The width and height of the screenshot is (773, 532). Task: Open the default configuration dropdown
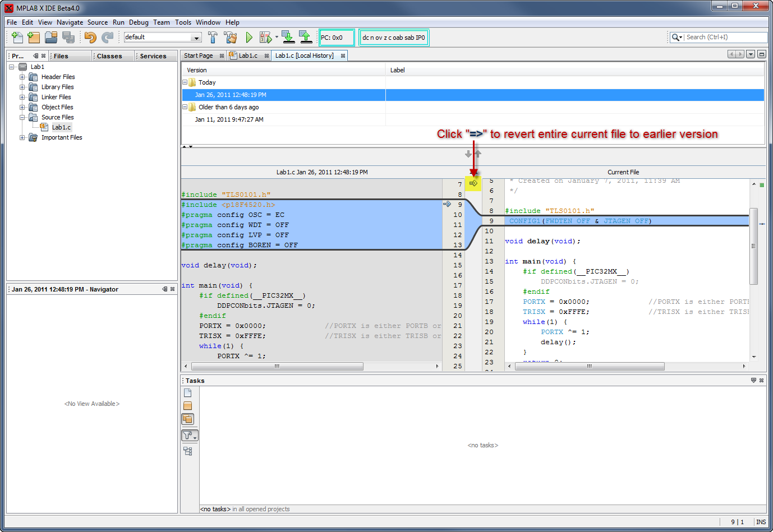pyautogui.click(x=196, y=38)
